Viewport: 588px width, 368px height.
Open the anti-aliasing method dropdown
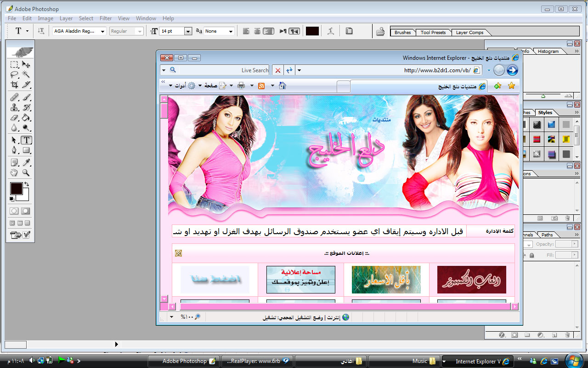pyautogui.click(x=231, y=31)
